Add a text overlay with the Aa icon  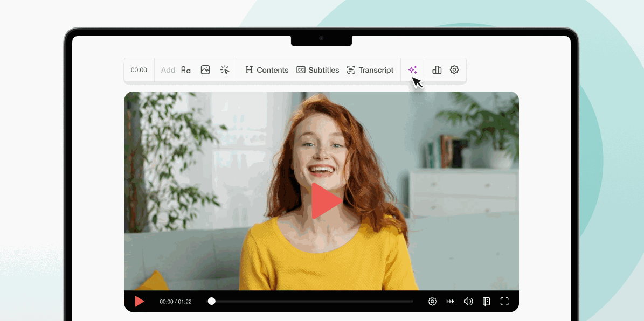click(186, 70)
